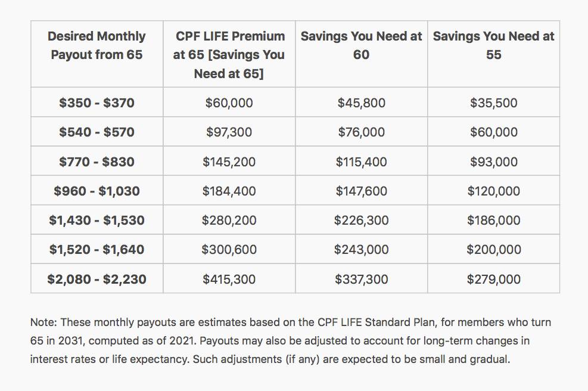Screen dimensions: 588x391
Task: Click the "$1,430 - $1,530" payout cell
Action: (x=97, y=220)
